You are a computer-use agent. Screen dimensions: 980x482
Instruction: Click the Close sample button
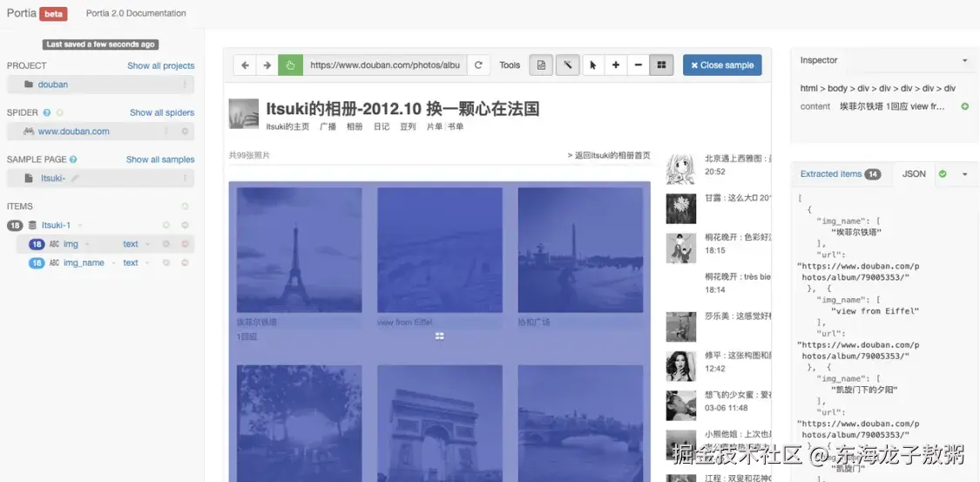click(x=722, y=65)
